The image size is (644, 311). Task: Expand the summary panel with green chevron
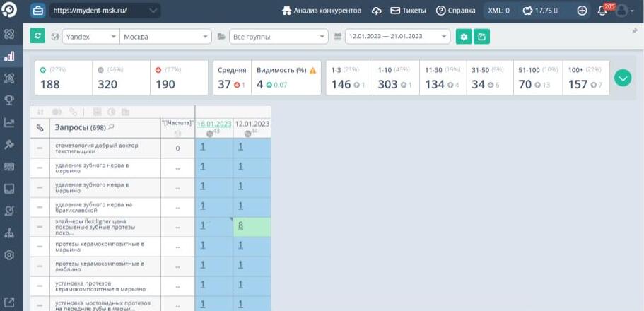[623, 78]
